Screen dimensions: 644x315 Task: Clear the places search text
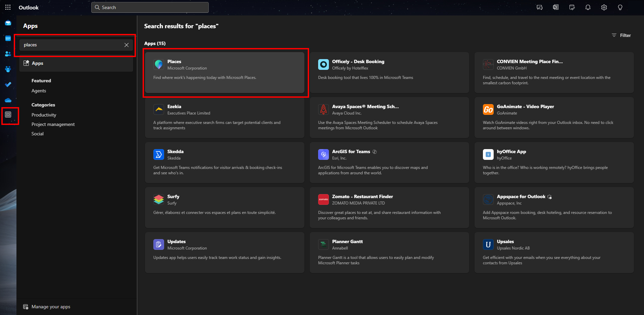tap(127, 45)
